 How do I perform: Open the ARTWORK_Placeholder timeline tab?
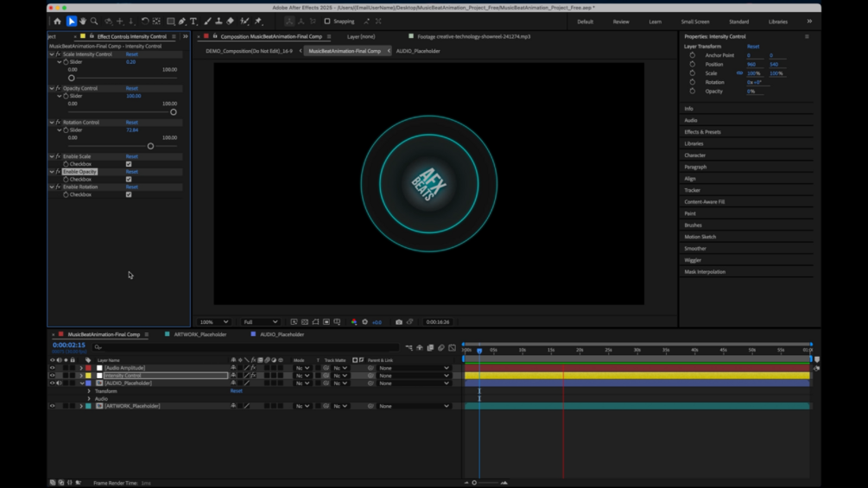point(200,334)
